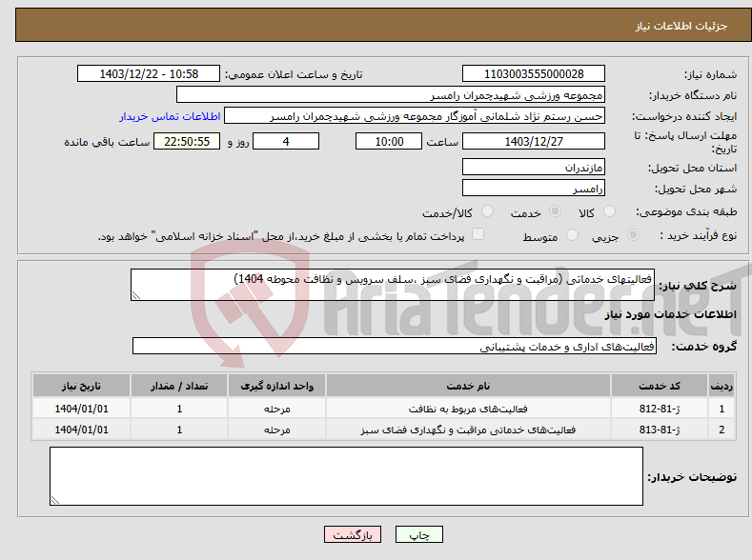Click the row number 1 cell
Image resolution: width=752 pixels, height=560 pixels.
(722, 409)
